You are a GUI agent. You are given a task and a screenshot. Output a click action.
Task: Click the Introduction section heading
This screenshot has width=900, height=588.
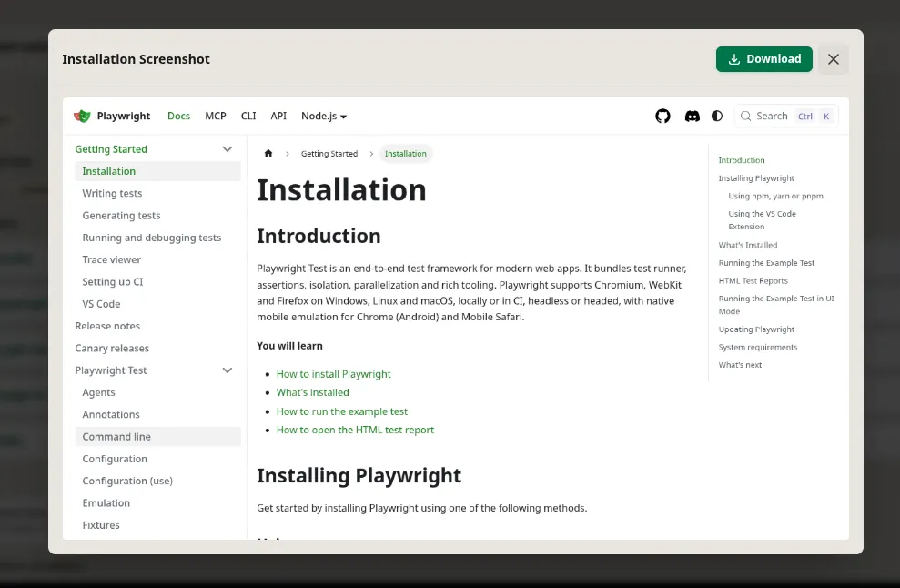click(x=319, y=236)
